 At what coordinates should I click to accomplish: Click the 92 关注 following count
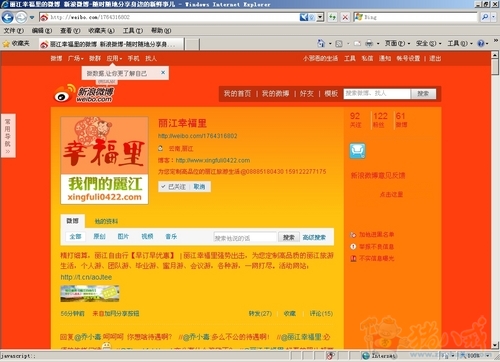tap(355, 120)
